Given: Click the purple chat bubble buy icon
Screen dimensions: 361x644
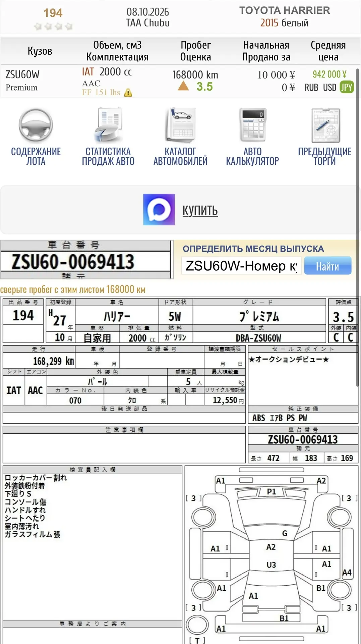Looking at the screenshot, I should coord(159,210).
